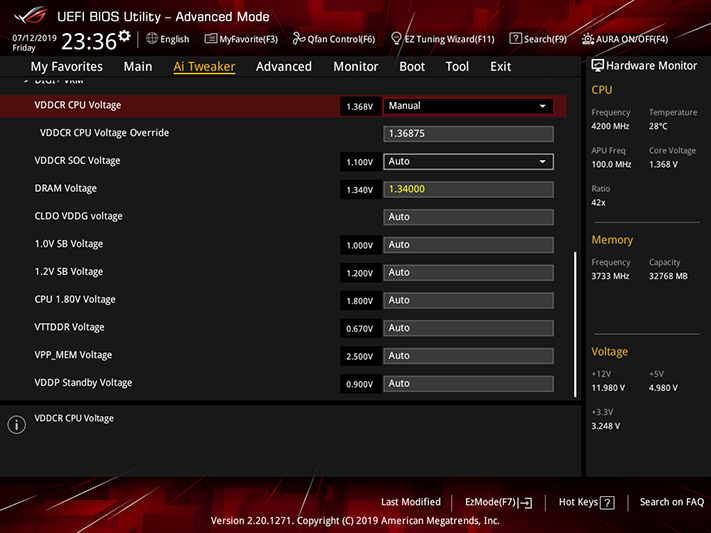Click VPP_MEM Voltage Auto field
The image size is (711, 533).
point(468,356)
